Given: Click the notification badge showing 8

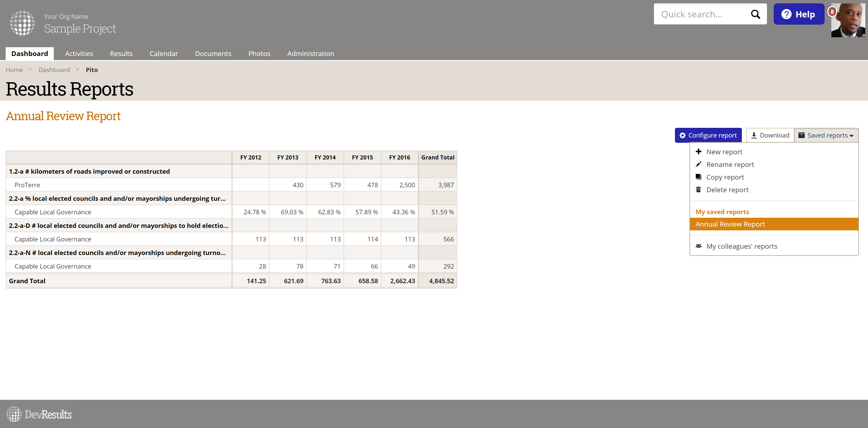Looking at the screenshot, I should click(x=832, y=12).
